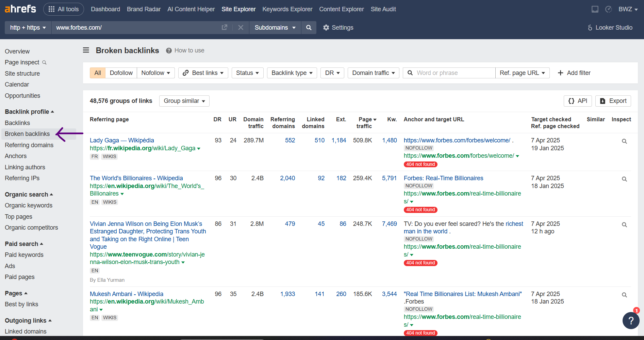This screenshot has width=644, height=340.
Task: Open the Status filter dropdown
Action: click(x=248, y=73)
